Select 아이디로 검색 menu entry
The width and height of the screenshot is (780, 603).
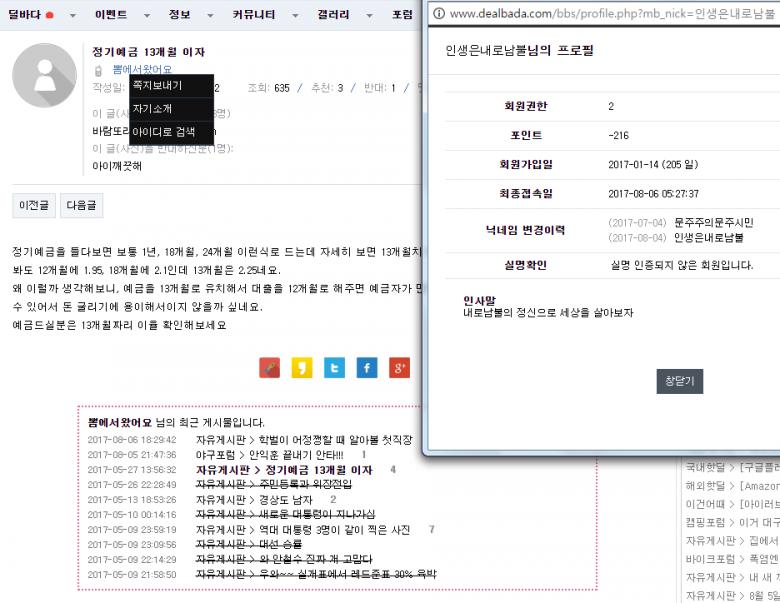(x=164, y=131)
